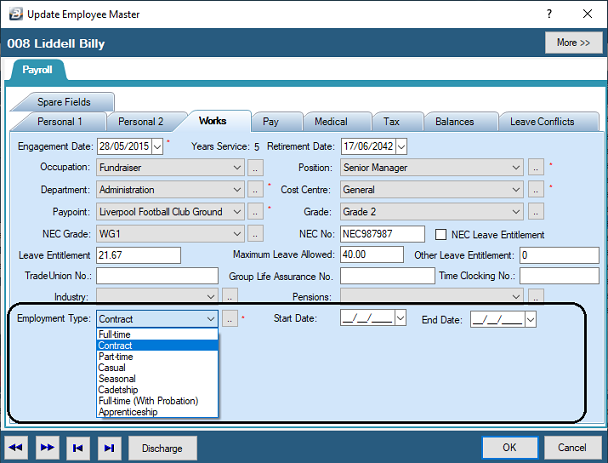Expand the Position combo box
608x463 pixels.
(x=516, y=168)
